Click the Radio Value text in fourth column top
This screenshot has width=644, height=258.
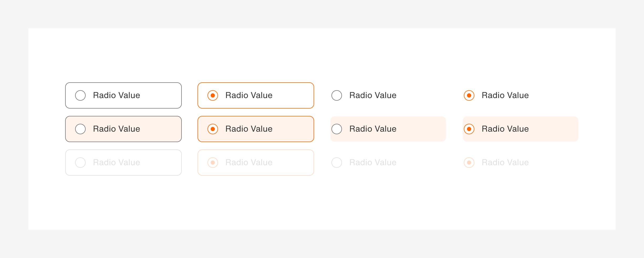[505, 95]
